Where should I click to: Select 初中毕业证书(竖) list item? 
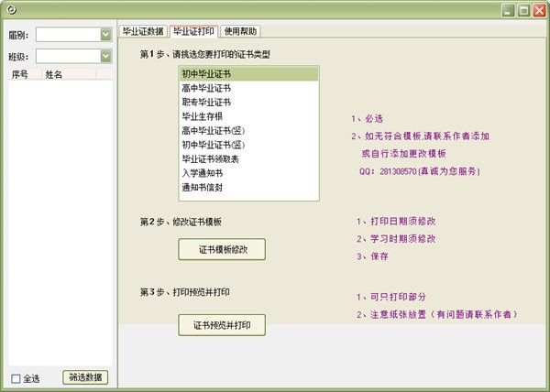click(x=248, y=145)
